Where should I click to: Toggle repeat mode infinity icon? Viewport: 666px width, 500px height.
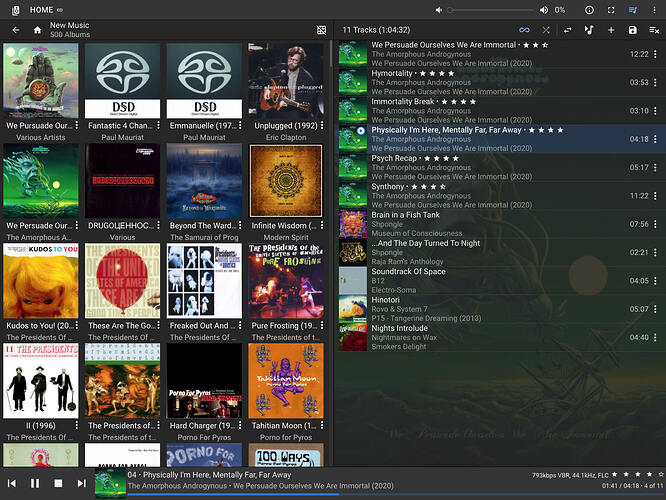[x=524, y=30]
